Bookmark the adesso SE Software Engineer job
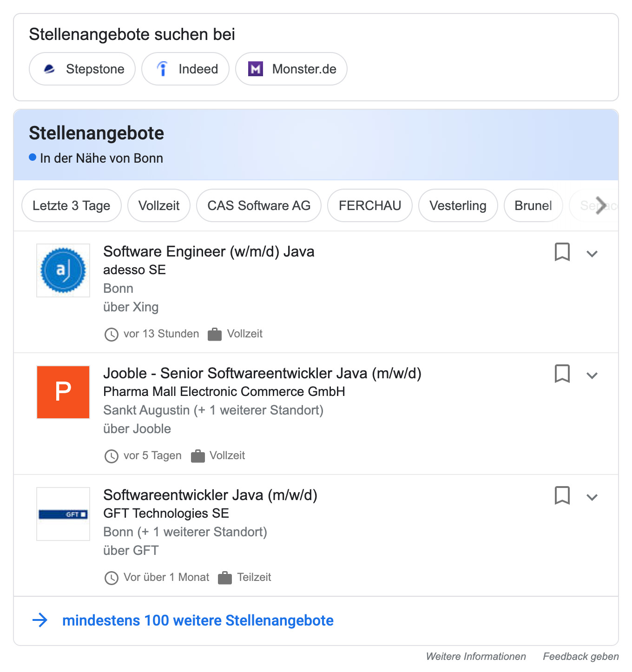The width and height of the screenshot is (632, 672). (562, 252)
